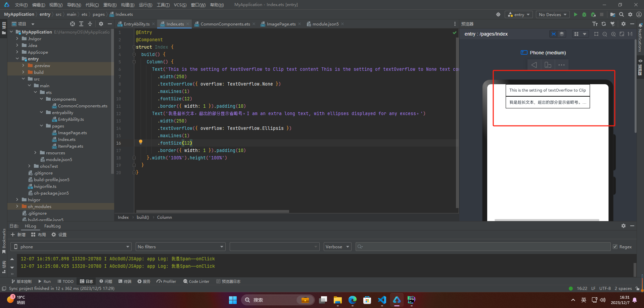The height and width of the screenshot is (308, 644).
Task: Open the No Devices dropdown
Action: 553,14
